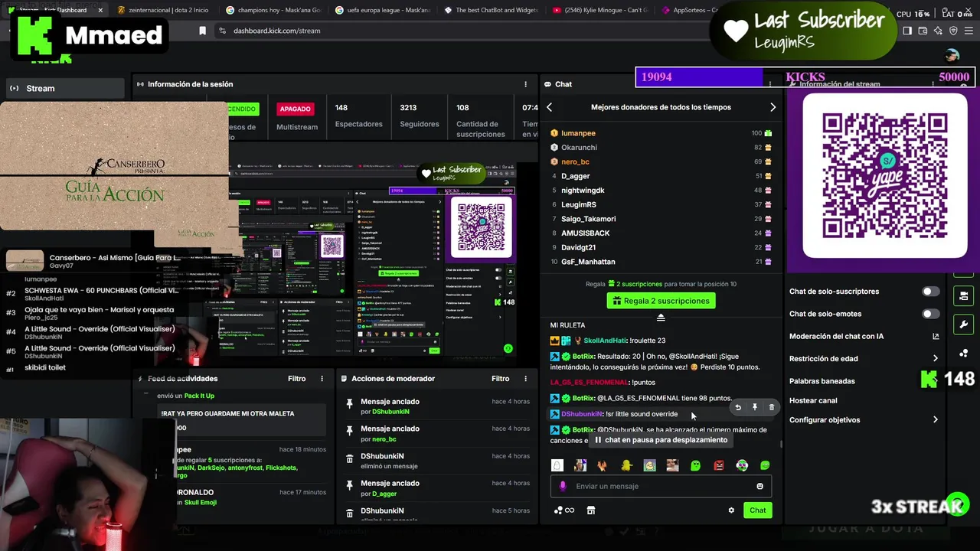Open Filtro in Acciones de moderador

(501, 379)
